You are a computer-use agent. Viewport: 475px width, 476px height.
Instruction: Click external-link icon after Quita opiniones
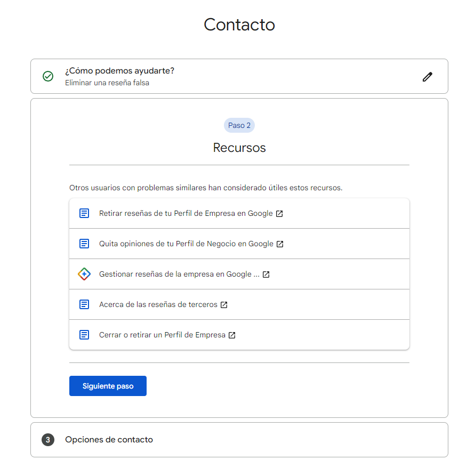tap(280, 244)
